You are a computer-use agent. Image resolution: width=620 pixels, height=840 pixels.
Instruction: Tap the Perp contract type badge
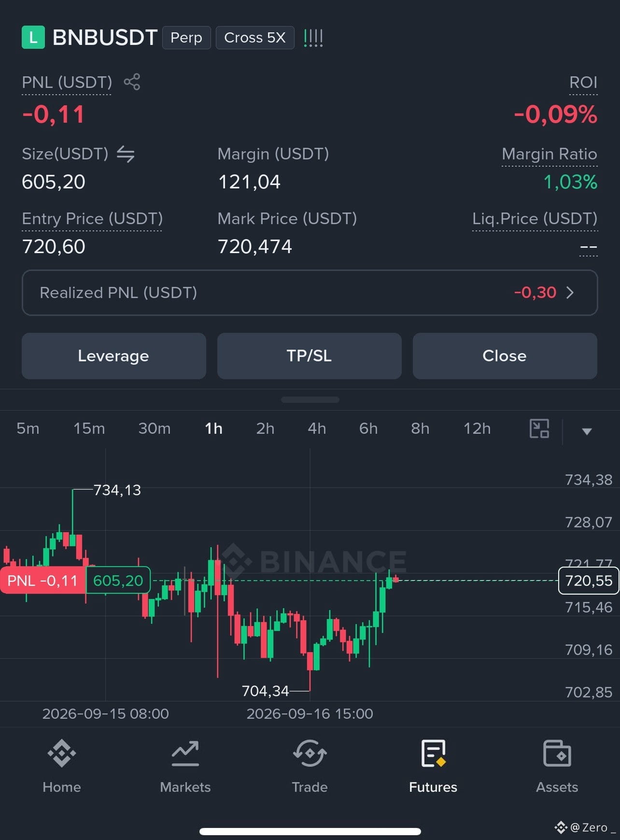[186, 38]
